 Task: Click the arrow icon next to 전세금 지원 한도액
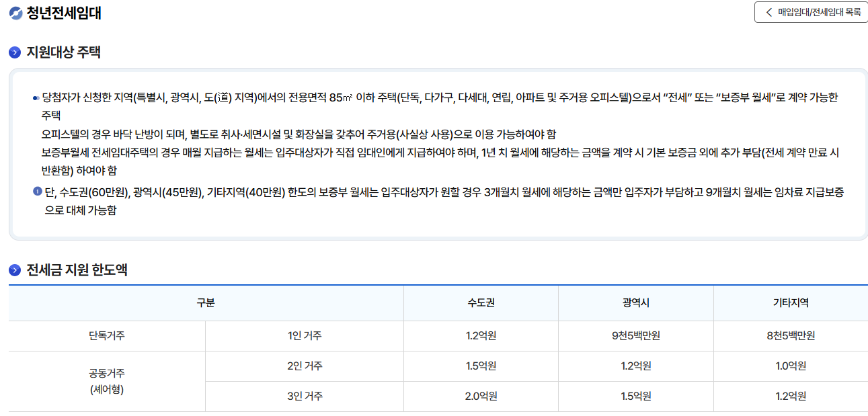point(15,270)
